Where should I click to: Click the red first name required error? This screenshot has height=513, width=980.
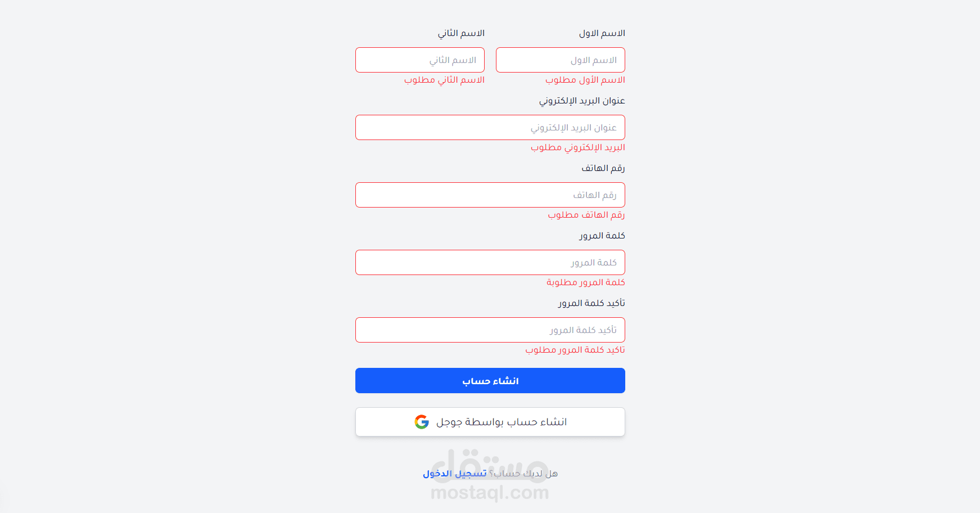(585, 80)
